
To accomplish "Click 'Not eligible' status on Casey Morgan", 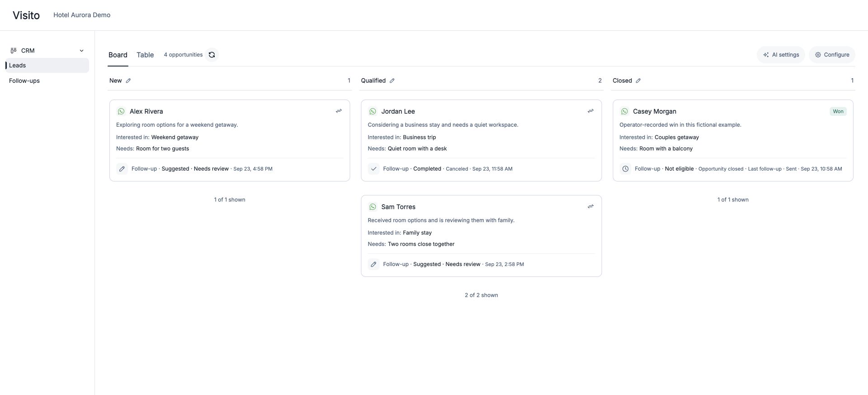I will [x=679, y=169].
